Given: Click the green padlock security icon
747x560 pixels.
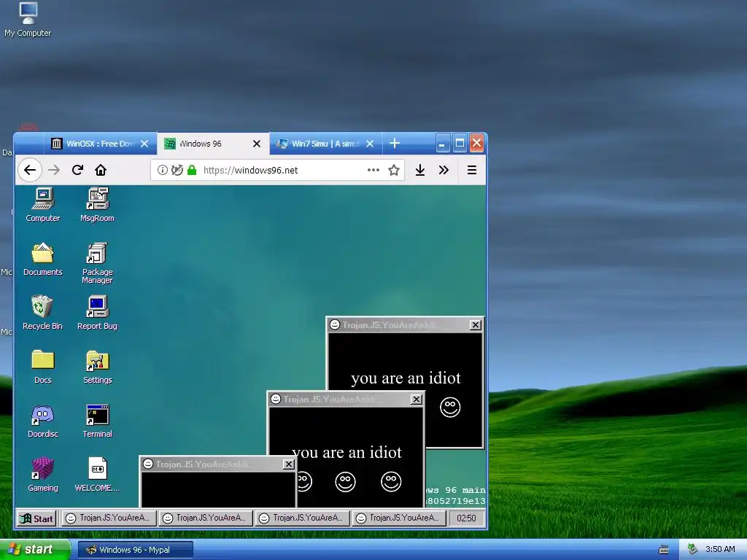Looking at the screenshot, I should pyautogui.click(x=192, y=170).
